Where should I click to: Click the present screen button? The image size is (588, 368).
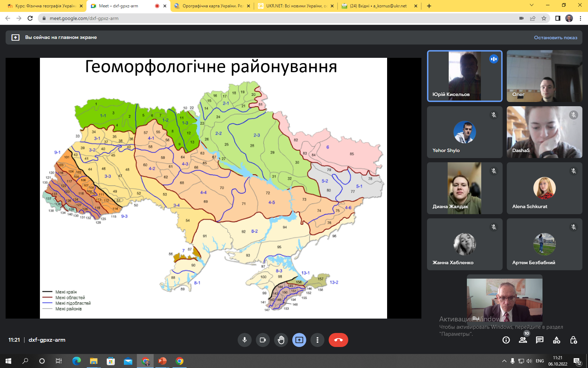[299, 340]
